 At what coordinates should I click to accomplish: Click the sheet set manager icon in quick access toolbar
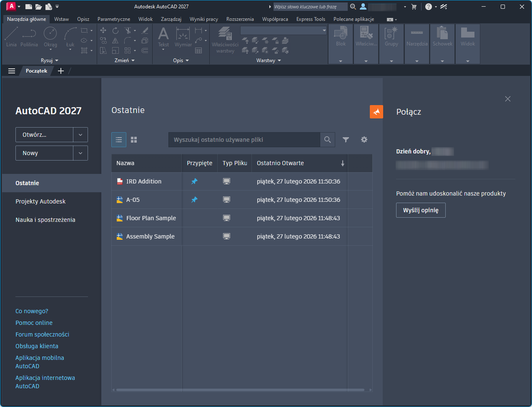click(x=49, y=7)
